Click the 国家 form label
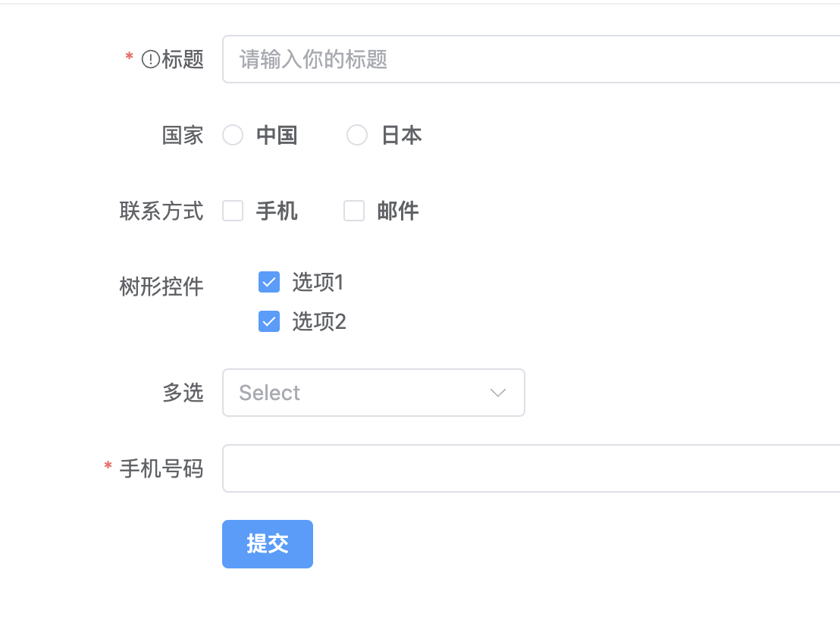Image resolution: width=840 pixels, height=626 pixels. click(183, 135)
